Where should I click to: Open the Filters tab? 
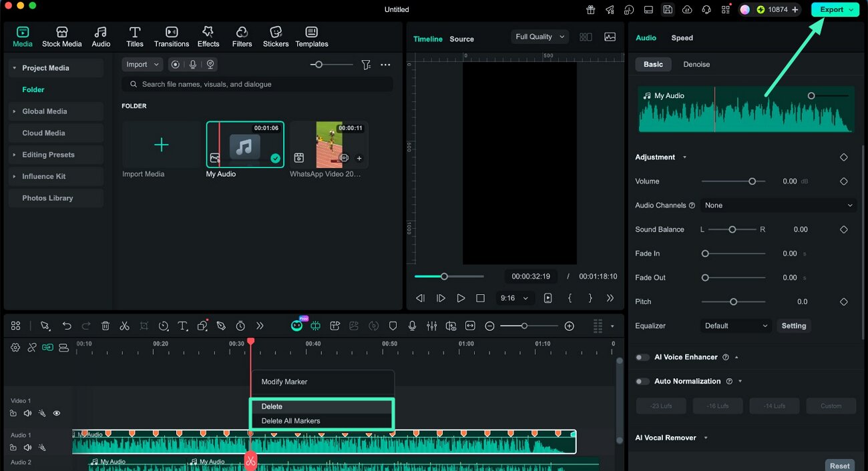click(242, 37)
